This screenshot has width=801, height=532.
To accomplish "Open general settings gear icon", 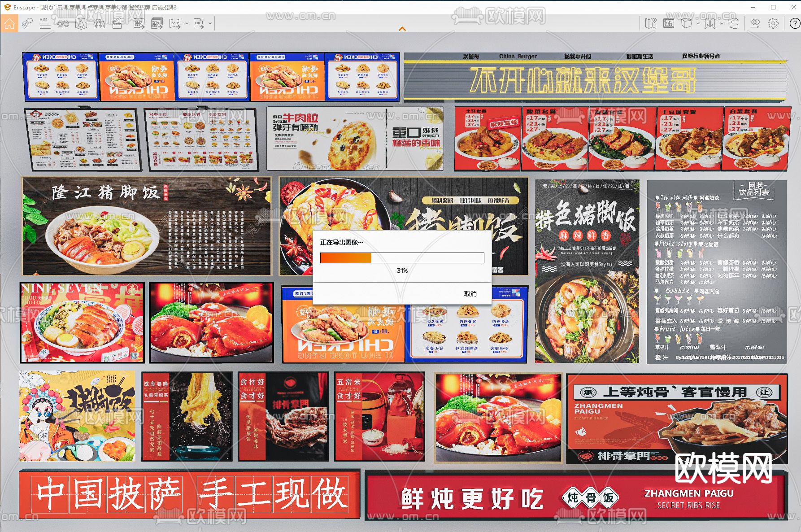I will click(x=773, y=23).
